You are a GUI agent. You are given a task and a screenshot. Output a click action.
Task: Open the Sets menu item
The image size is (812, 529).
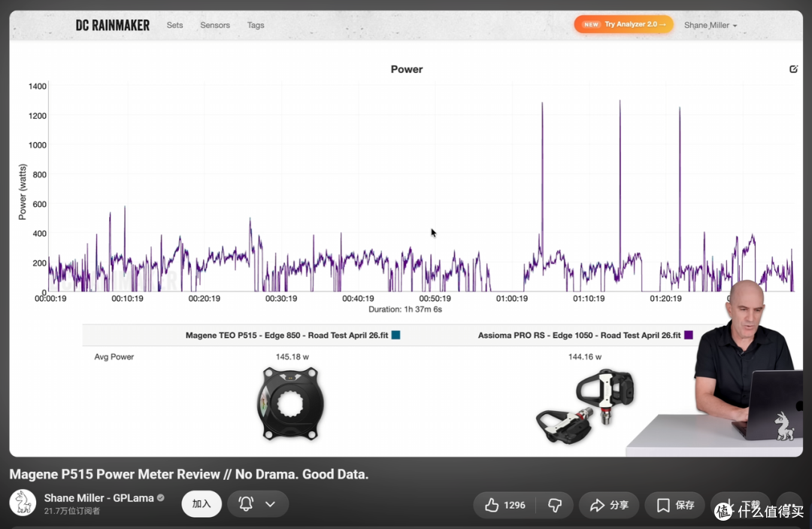174,25
